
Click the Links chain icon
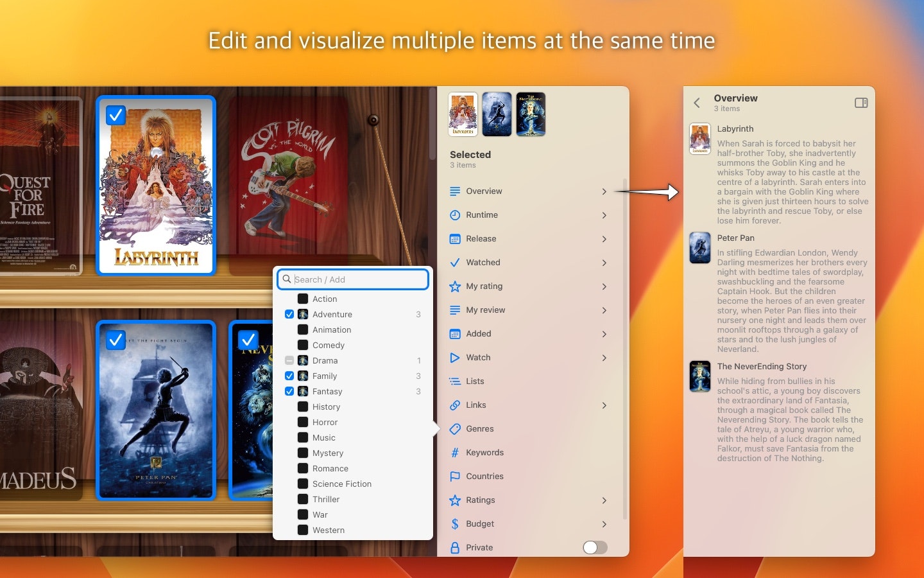[x=455, y=405]
